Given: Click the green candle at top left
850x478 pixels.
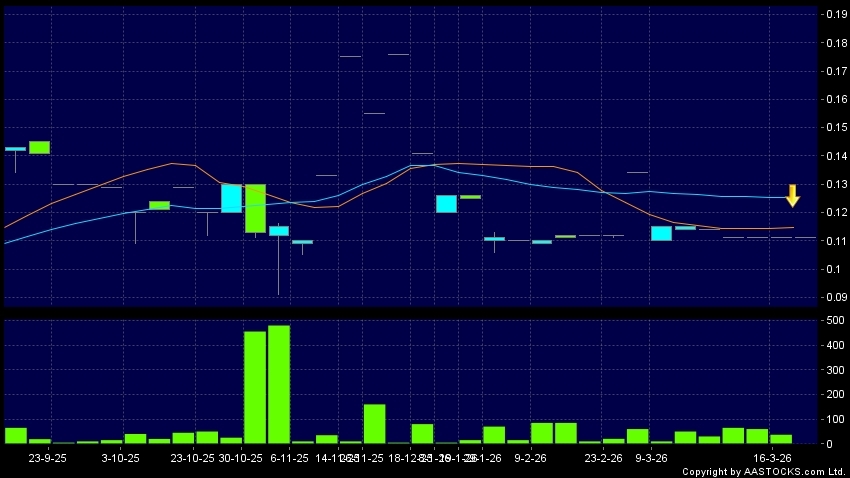Looking at the screenshot, I should pos(39,147).
